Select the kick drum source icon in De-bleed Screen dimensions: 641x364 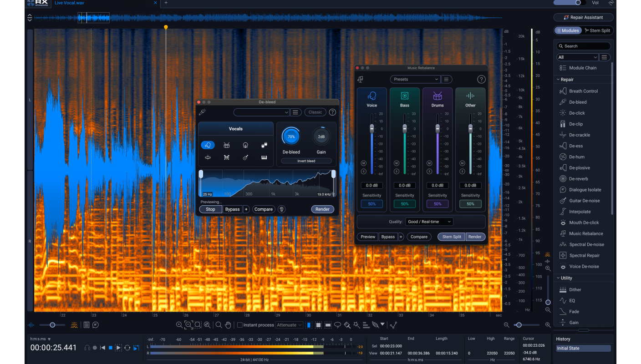point(245,145)
